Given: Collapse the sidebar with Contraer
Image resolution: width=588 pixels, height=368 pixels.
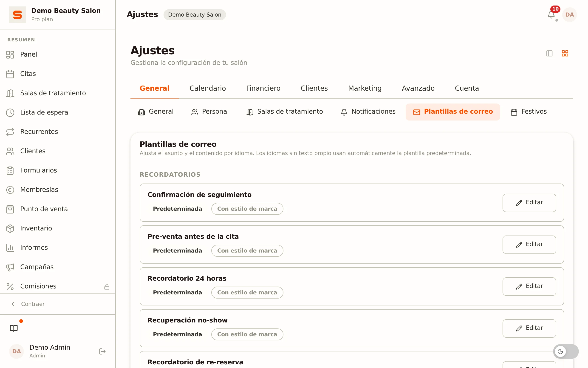Looking at the screenshot, I should (28, 304).
